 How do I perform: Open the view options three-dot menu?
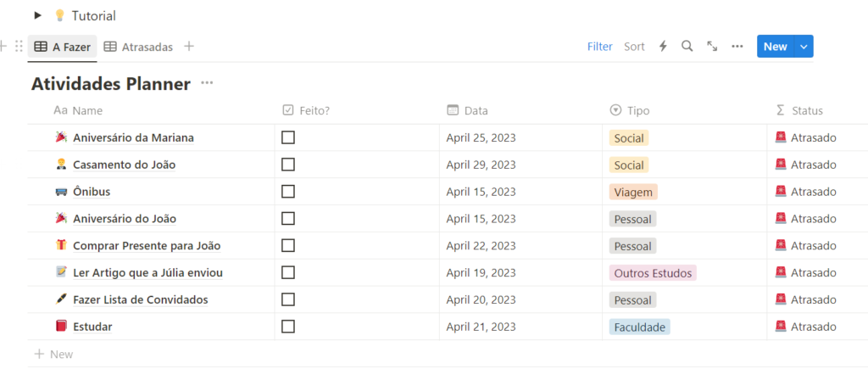(737, 47)
